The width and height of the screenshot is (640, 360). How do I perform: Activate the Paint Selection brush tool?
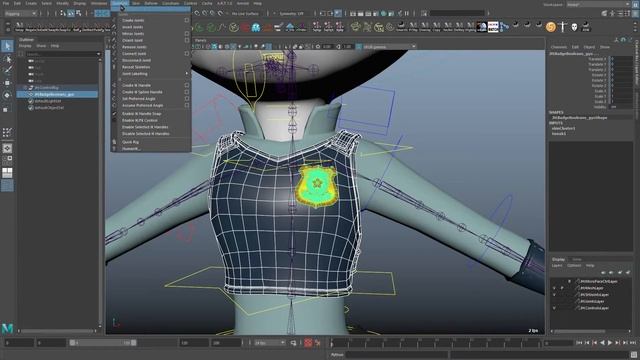point(7,70)
